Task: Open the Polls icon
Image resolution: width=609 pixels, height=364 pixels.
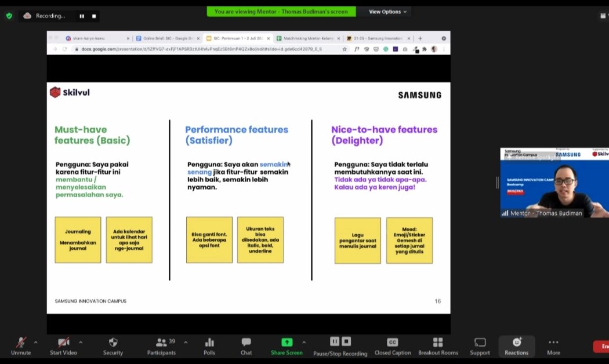Action: pyautogui.click(x=209, y=343)
